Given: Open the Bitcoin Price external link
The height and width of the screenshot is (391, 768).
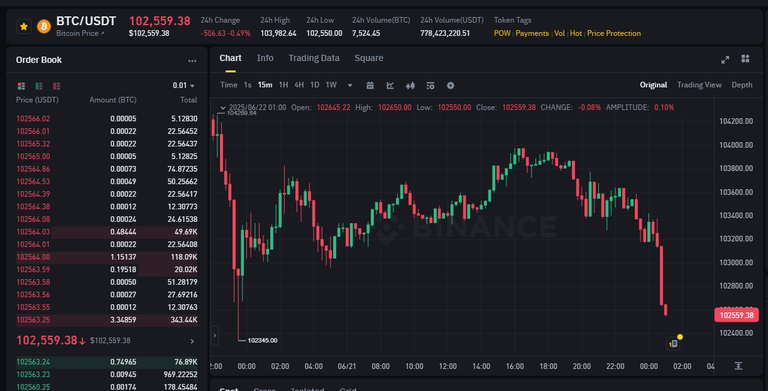Looking at the screenshot, I should click(x=80, y=33).
